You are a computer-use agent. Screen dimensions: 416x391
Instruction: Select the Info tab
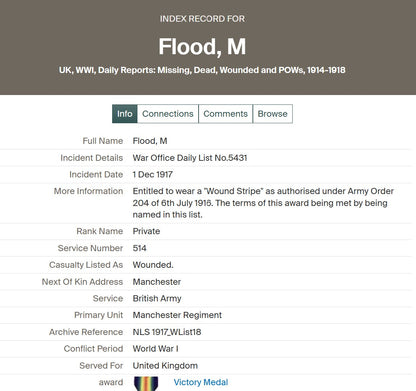point(125,114)
